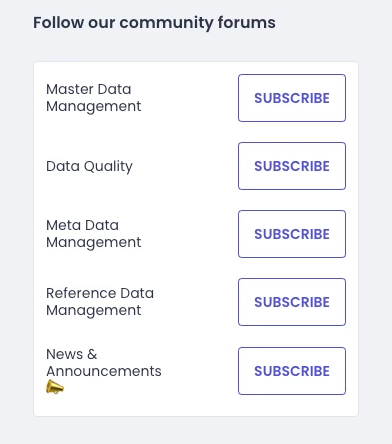Subscribe to Meta Data Management forum
Image resolution: width=392 pixels, height=444 pixels.
pyautogui.click(x=292, y=234)
